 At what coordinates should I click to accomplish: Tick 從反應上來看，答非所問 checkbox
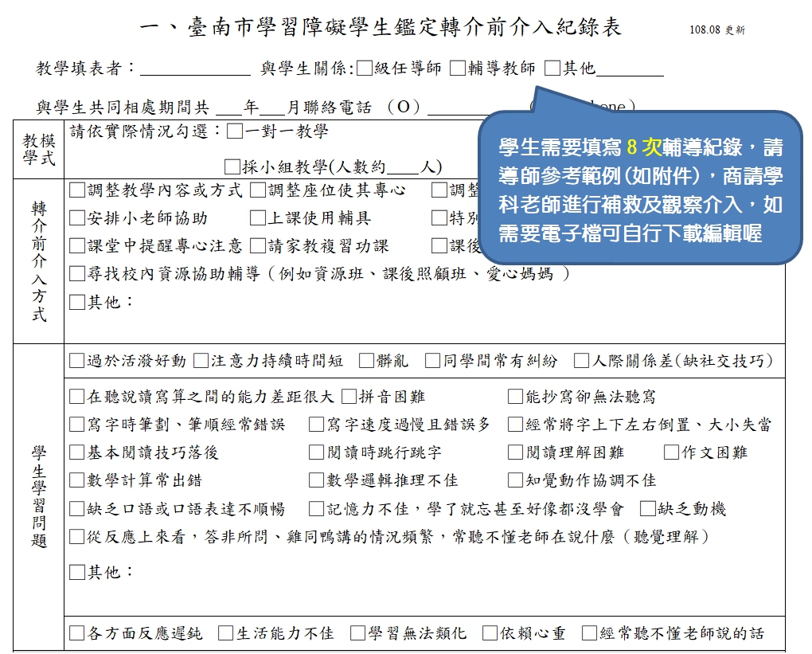click(77, 537)
